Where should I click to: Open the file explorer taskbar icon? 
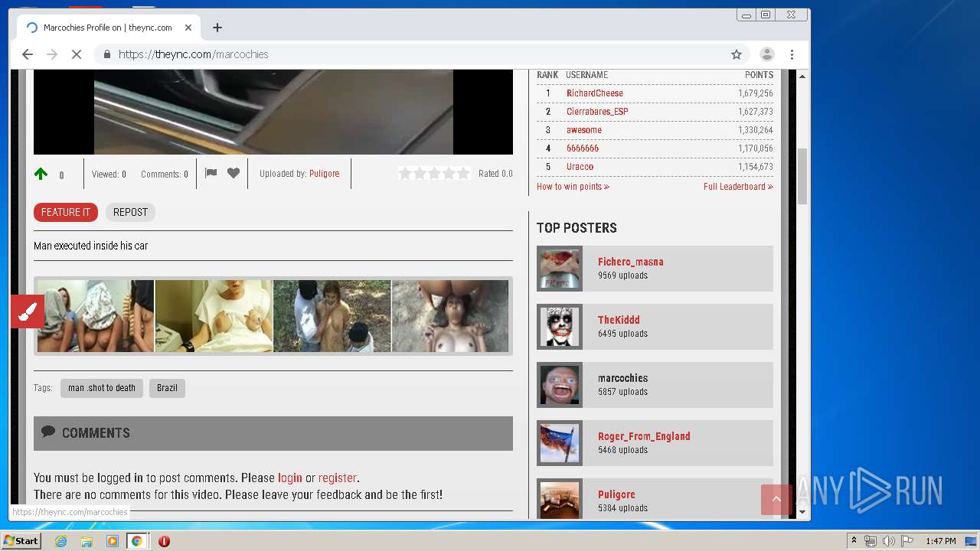[x=87, y=541]
